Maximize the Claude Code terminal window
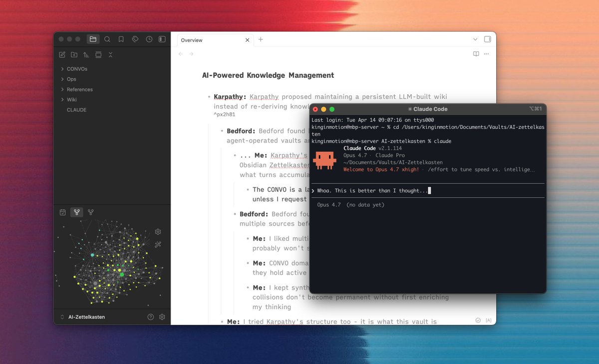 click(x=332, y=109)
